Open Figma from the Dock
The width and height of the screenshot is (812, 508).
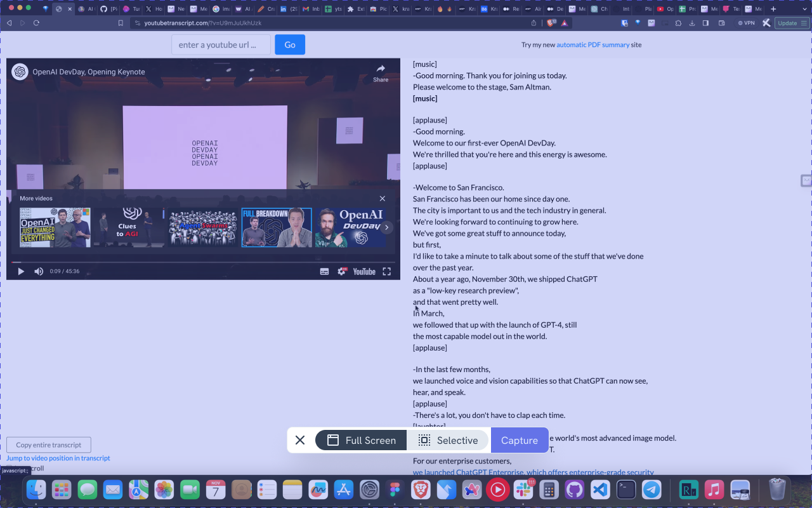point(395,490)
